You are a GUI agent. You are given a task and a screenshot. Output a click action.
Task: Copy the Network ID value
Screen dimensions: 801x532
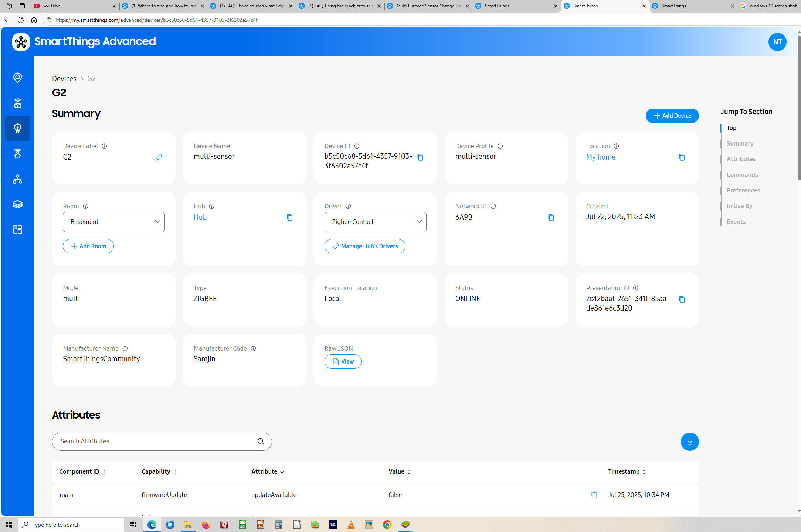coord(551,218)
